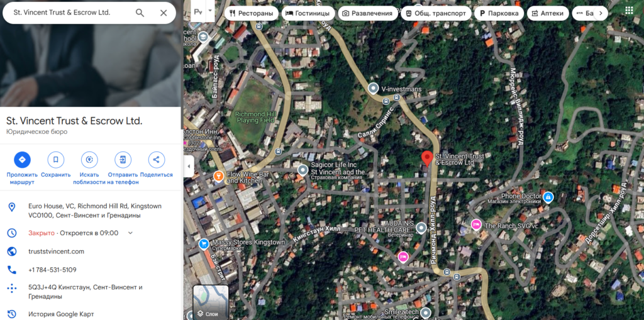Click the Искать поблизости nearby icon
Screen dimensions: 644x320
pos(89,160)
